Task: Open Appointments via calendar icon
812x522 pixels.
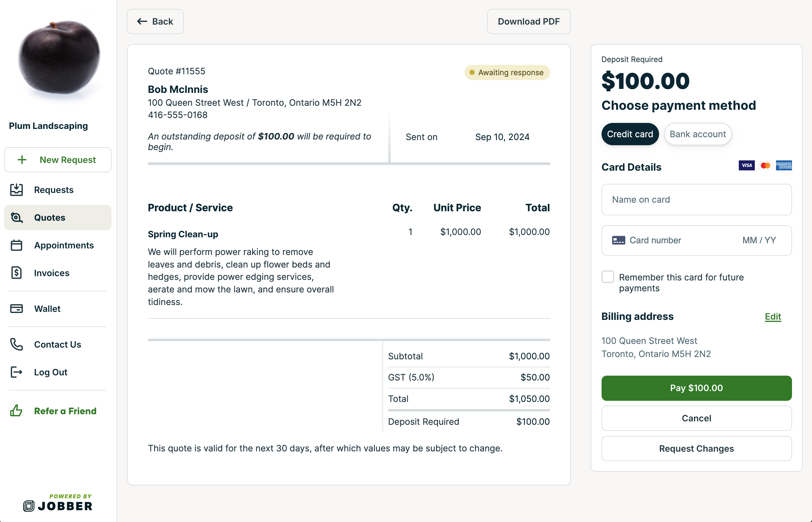Action: tap(16, 245)
